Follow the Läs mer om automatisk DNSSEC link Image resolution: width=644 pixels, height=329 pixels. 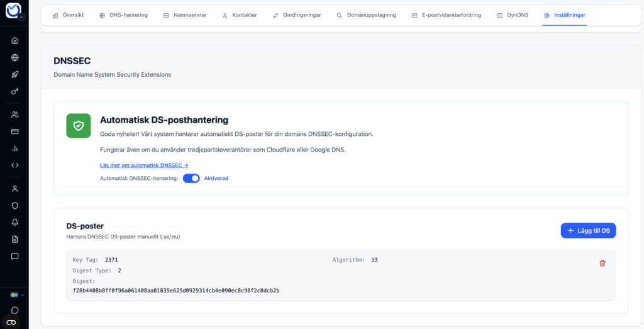point(143,165)
